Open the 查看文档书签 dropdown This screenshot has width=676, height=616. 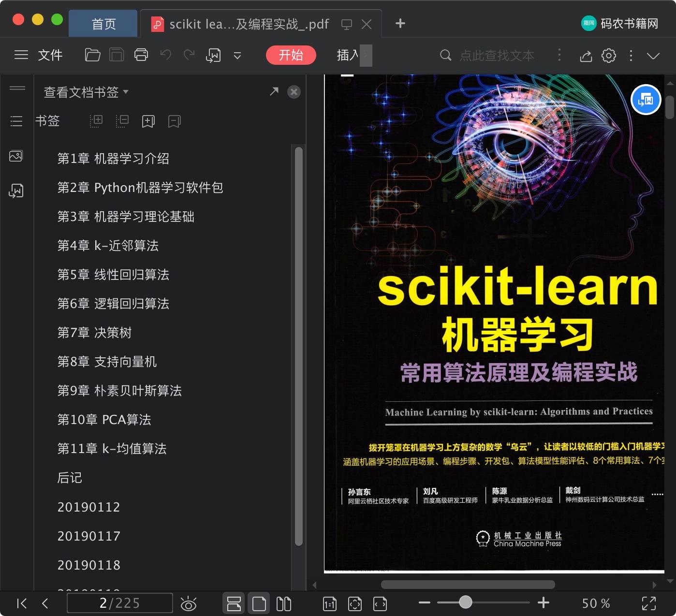[x=86, y=92]
